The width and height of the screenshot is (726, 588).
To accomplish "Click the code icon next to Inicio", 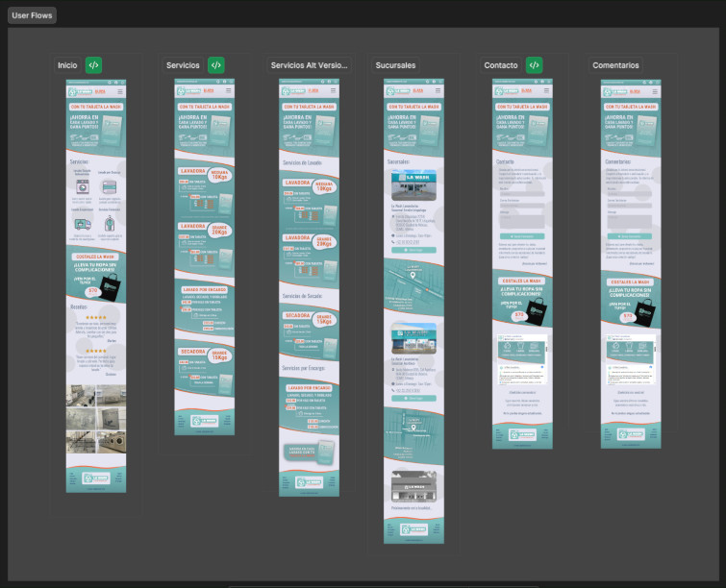I will tap(93, 65).
